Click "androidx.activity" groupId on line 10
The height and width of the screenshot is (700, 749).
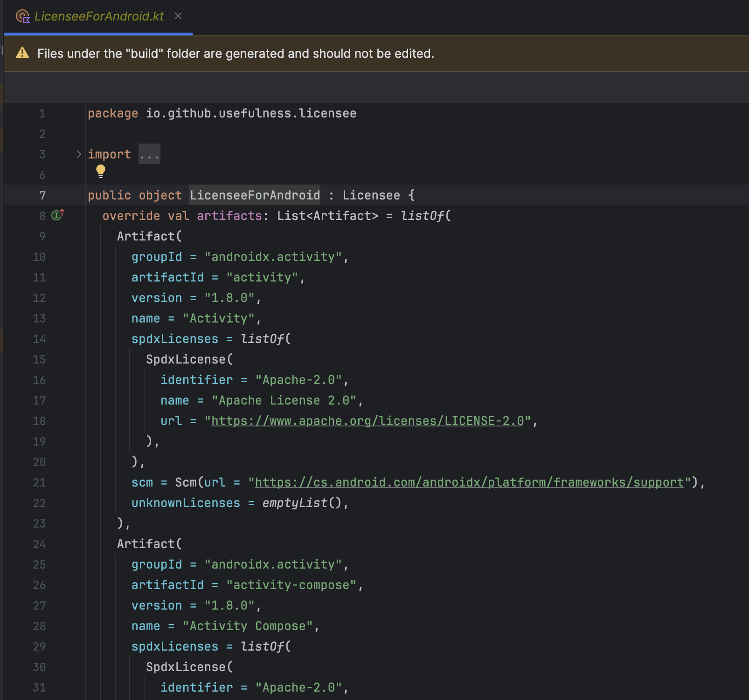[273, 257]
